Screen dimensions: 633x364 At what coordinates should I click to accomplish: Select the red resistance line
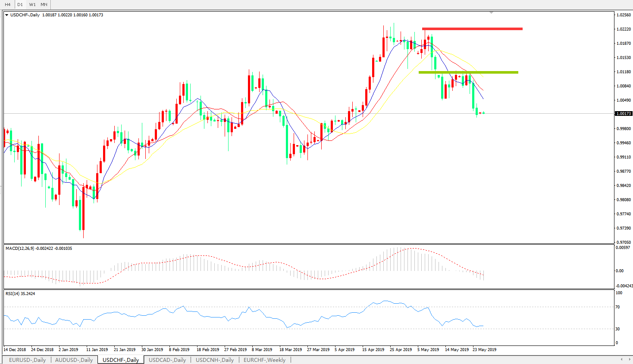click(x=472, y=29)
